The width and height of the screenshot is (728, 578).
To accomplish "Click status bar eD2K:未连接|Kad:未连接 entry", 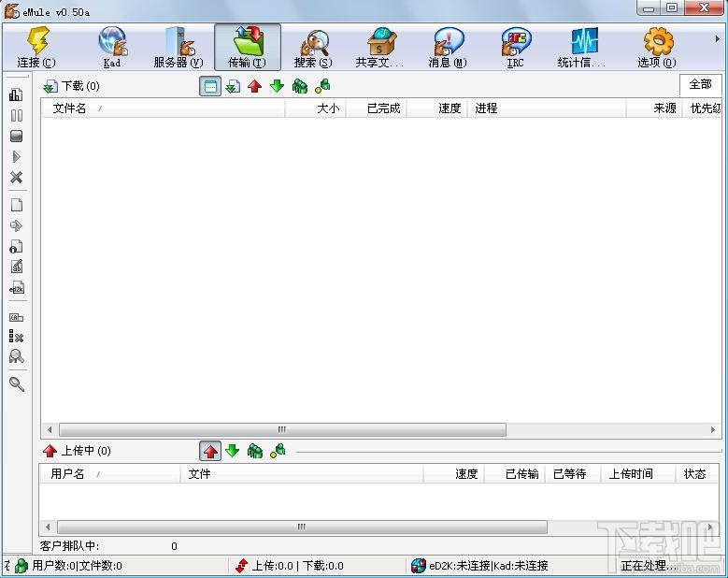I will click(x=488, y=566).
